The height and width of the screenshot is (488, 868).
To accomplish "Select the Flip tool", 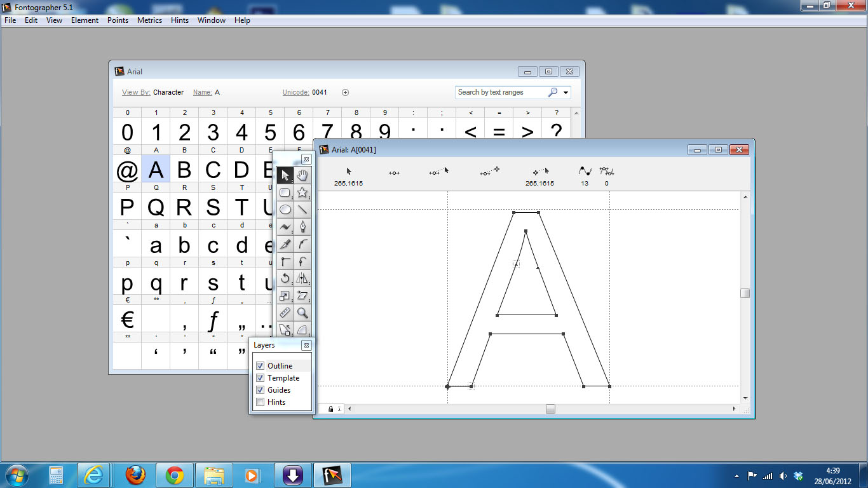I will point(303,278).
